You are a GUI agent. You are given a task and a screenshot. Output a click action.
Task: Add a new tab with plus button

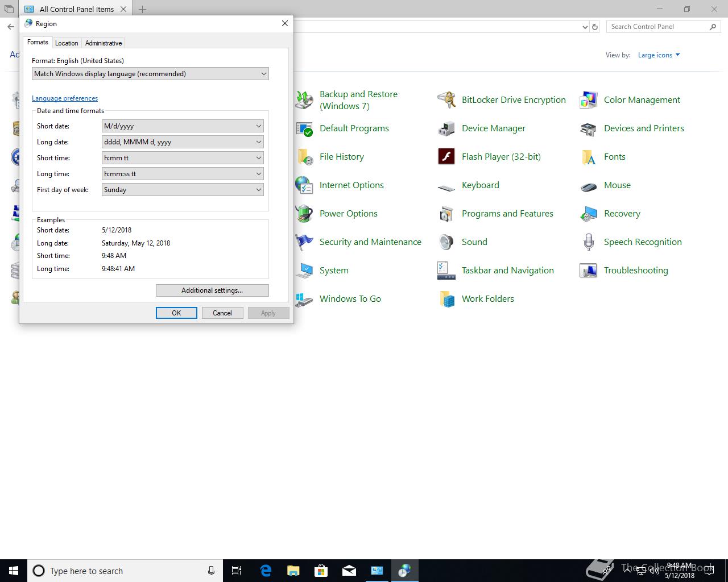(142, 9)
